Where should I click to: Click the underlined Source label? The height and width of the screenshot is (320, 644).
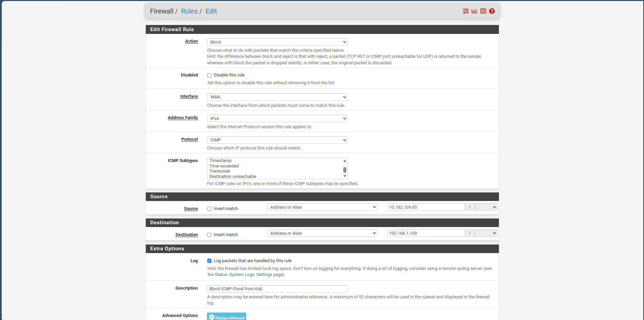191,209
